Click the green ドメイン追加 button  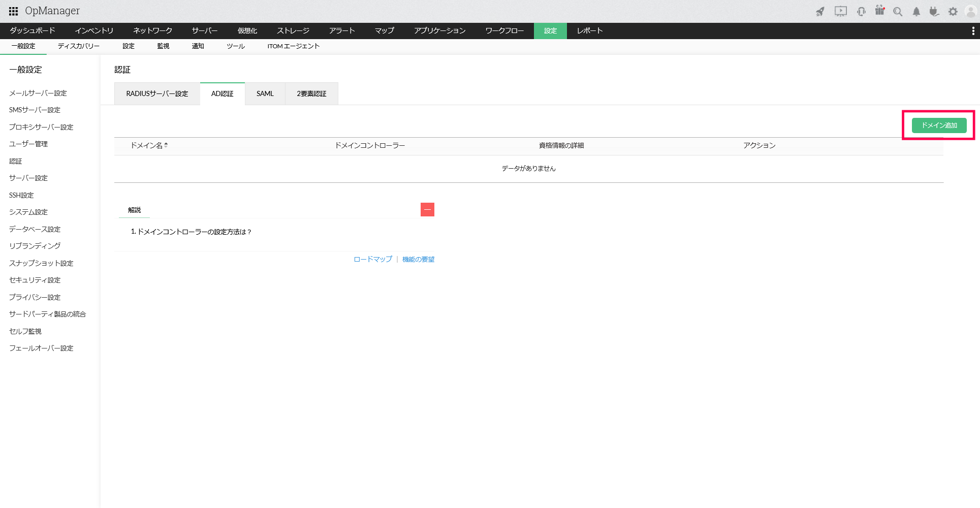point(939,125)
